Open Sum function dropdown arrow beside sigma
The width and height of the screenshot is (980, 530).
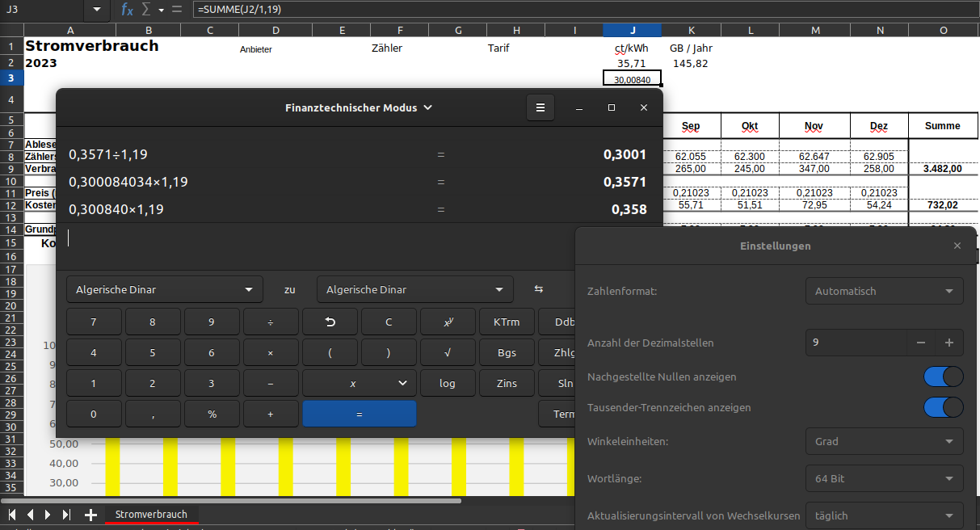pos(161,10)
